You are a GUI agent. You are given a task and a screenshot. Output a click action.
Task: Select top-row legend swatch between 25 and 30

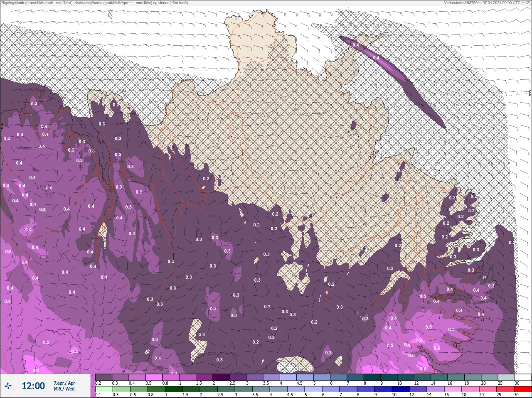click(x=507, y=377)
